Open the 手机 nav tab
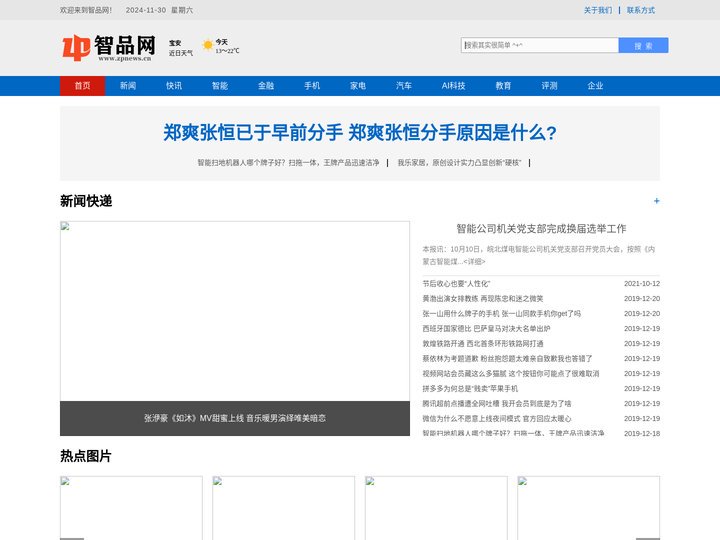 (312, 86)
